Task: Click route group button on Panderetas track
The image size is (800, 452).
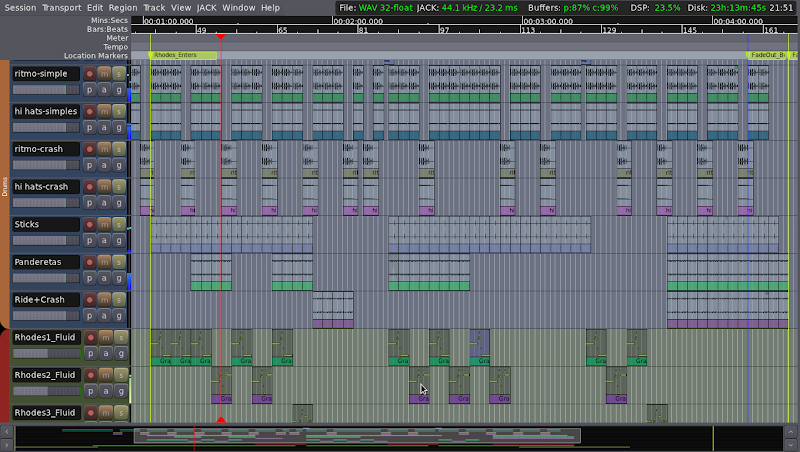Action: pyautogui.click(x=119, y=278)
